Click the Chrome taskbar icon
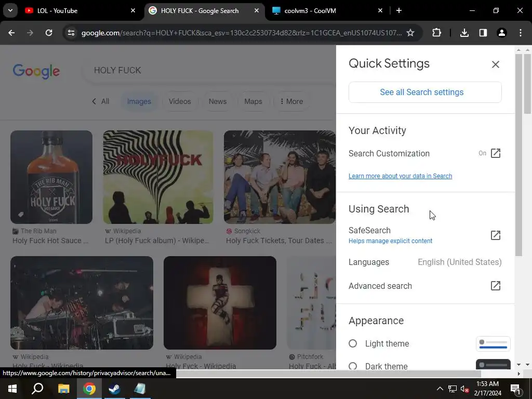The image size is (532, 399). tap(89, 389)
